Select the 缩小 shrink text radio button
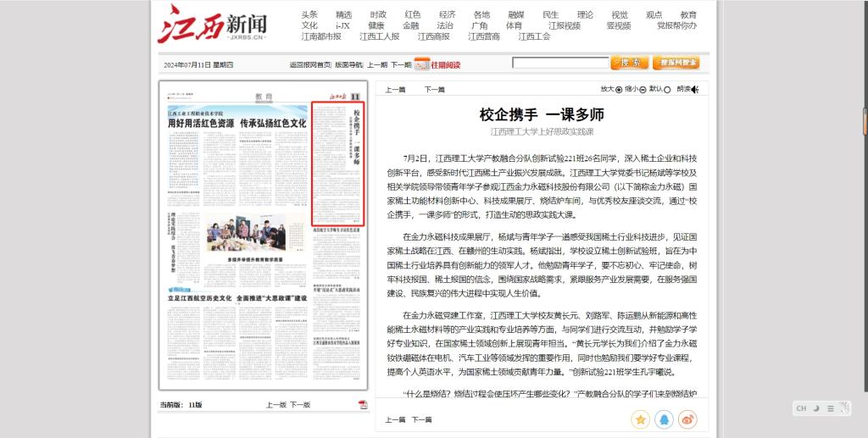 pos(643,89)
